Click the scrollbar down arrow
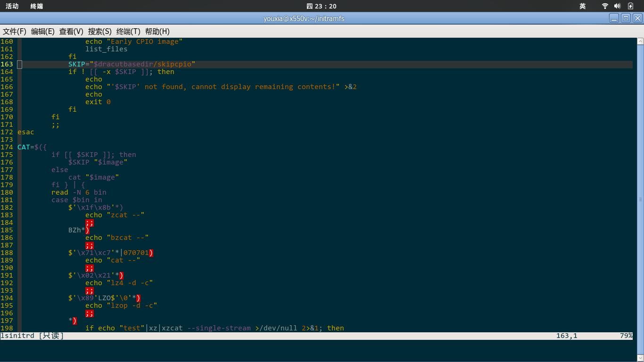 [x=640, y=358]
